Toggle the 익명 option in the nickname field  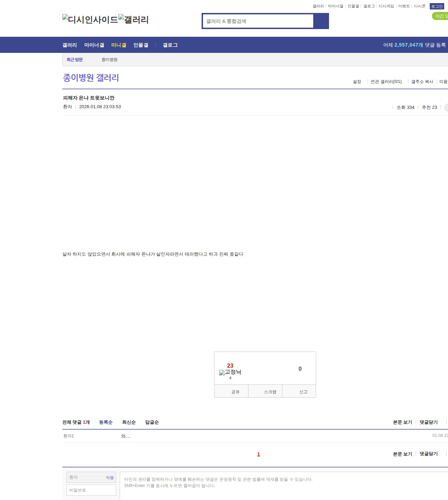pyautogui.click(x=110, y=478)
